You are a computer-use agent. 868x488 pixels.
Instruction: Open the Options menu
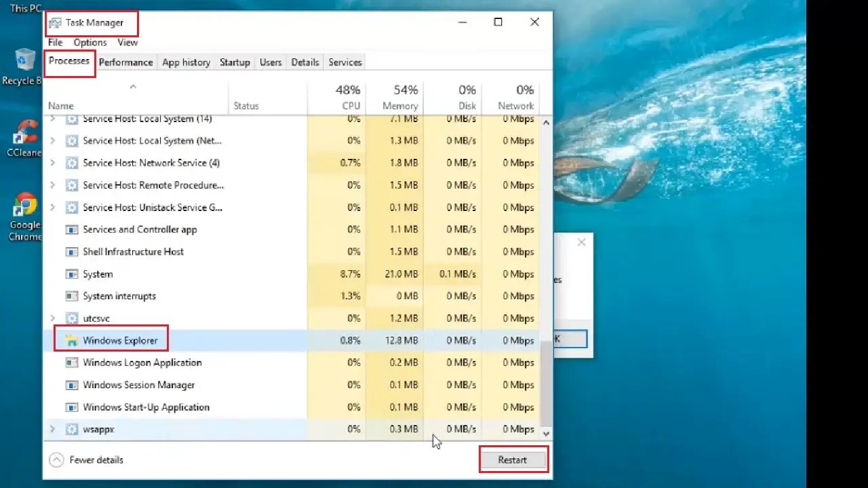90,42
